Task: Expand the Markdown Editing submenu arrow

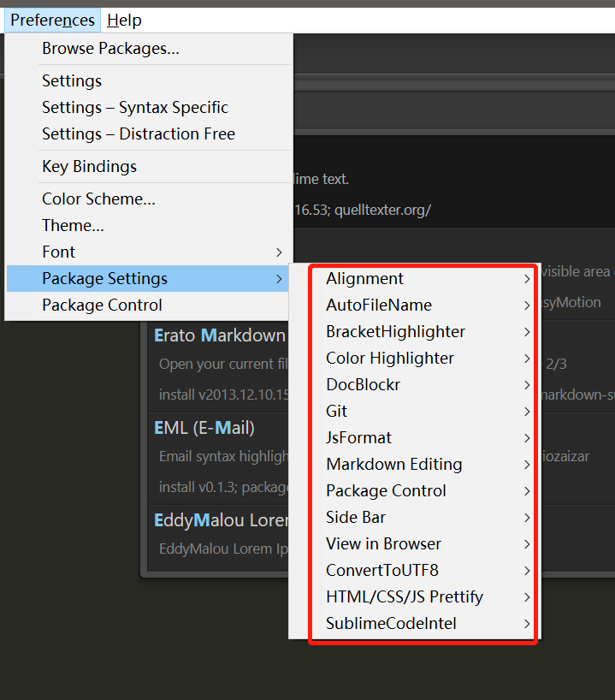Action: coord(527,465)
